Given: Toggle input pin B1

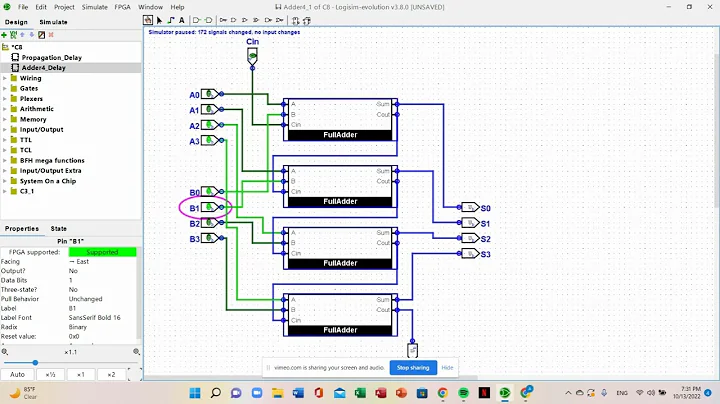Looking at the screenshot, I should pyautogui.click(x=209, y=207).
